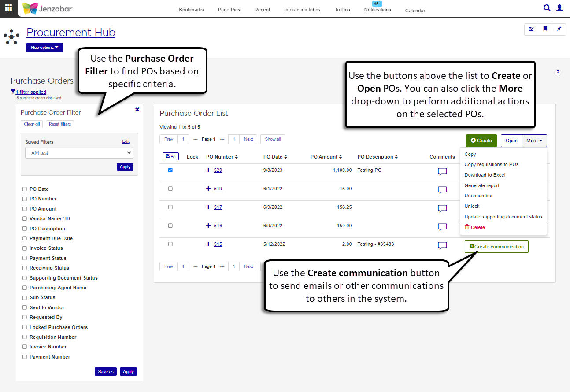Screen dimensions: 570x392
Task: Click the Reset filters button
Action: tap(60, 124)
